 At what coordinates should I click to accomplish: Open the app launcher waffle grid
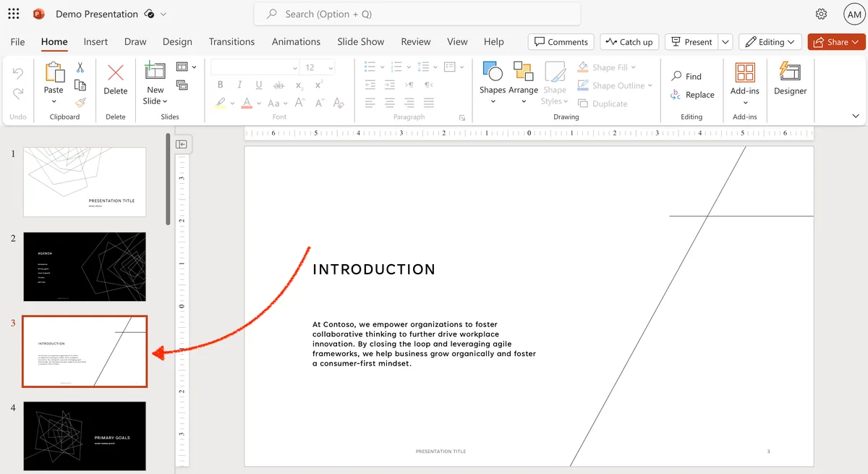[x=14, y=14]
